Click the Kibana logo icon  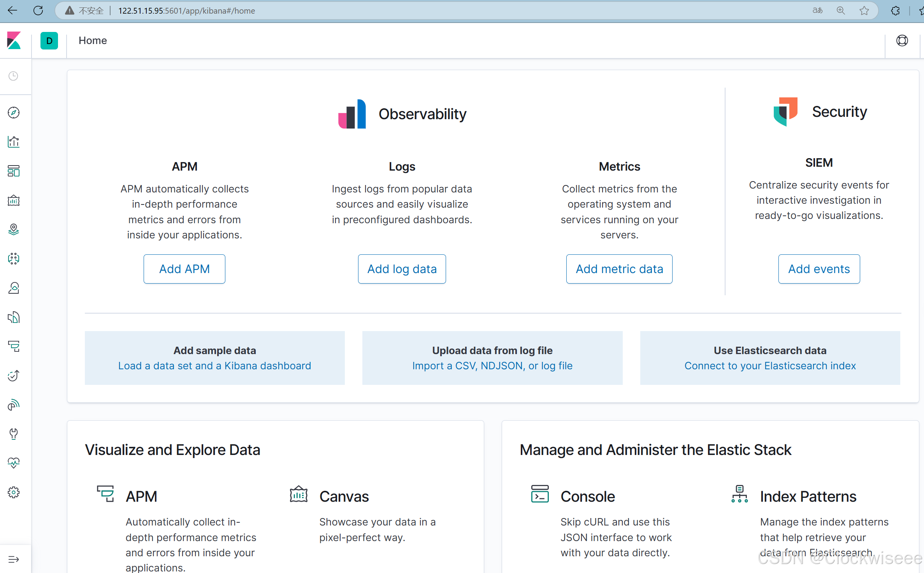[x=14, y=41]
